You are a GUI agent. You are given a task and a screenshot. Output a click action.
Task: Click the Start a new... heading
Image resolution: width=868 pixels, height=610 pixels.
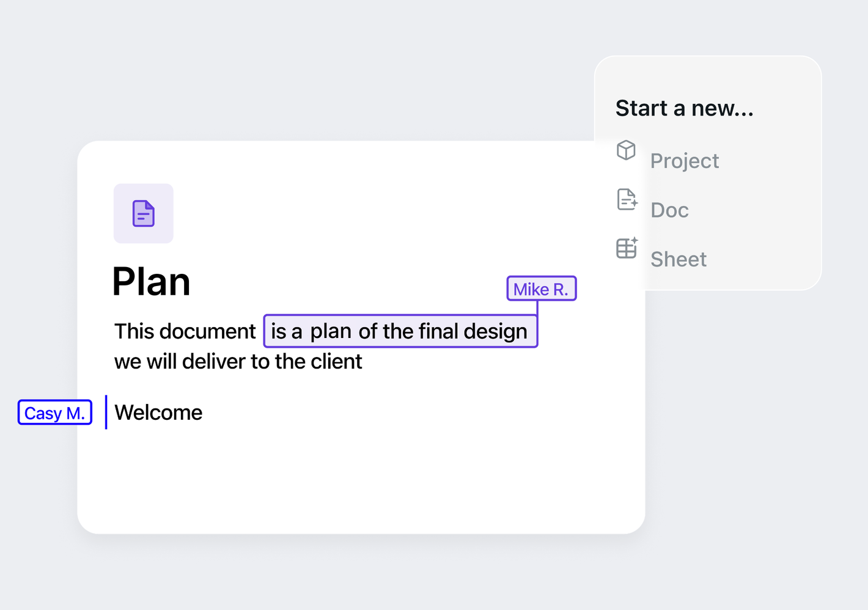pyautogui.click(x=684, y=108)
